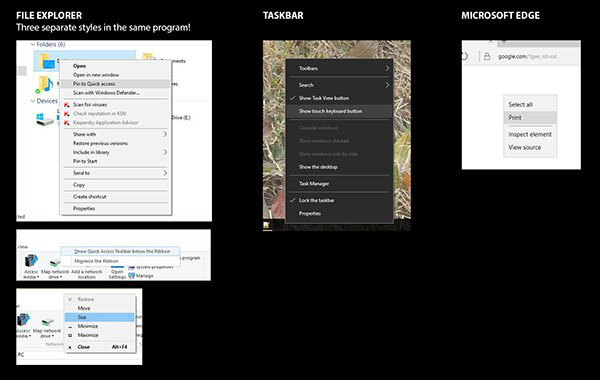The image size is (600, 380).
Task: Choose Select all in the Edge menu
Action: [x=530, y=104]
